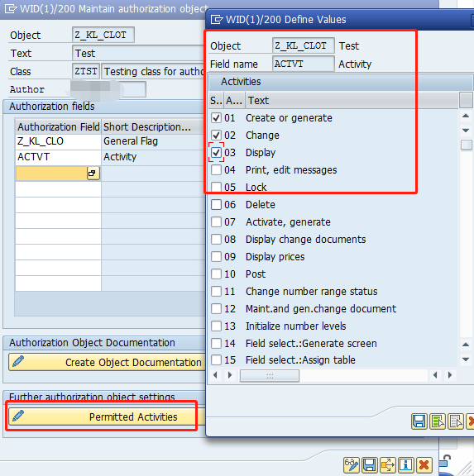Viewport: 474px width, 476px height.
Task: Click the green Select All icon
Action: pos(438,421)
